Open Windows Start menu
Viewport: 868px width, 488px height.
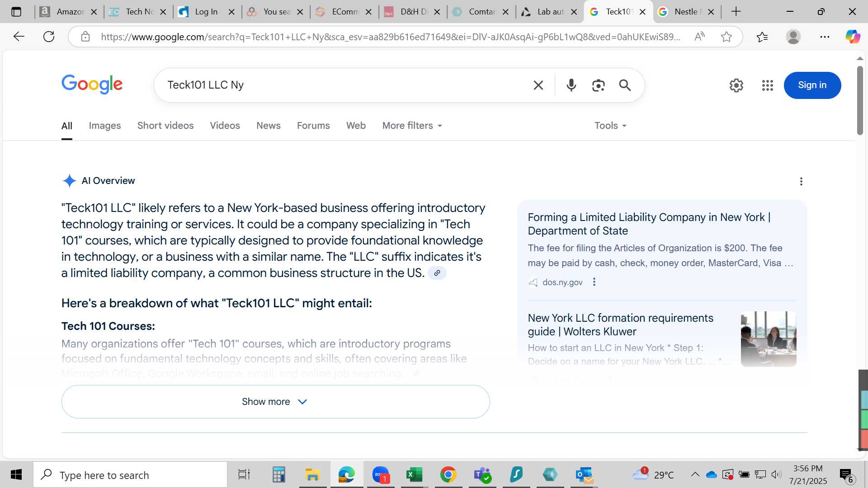pyautogui.click(x=16, y=474)
